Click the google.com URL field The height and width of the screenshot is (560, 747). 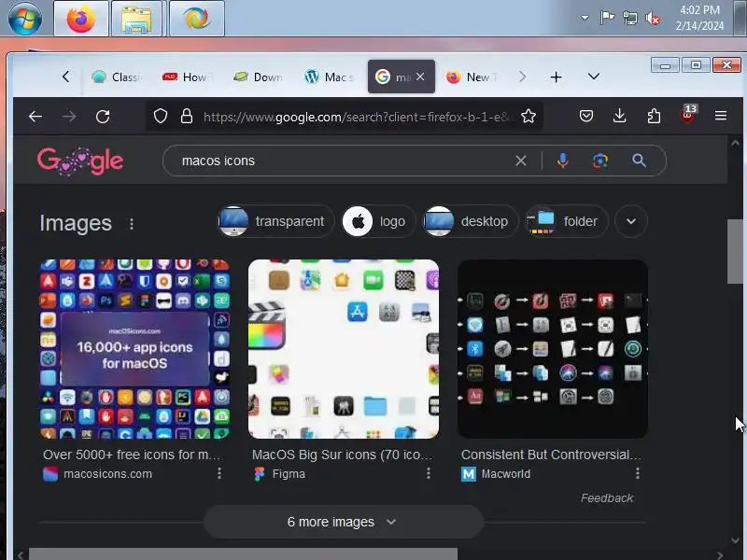coord(357,117)
